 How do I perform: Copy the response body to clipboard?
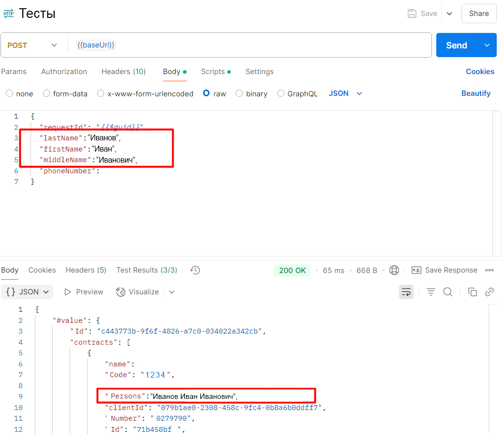coord(473,291)
